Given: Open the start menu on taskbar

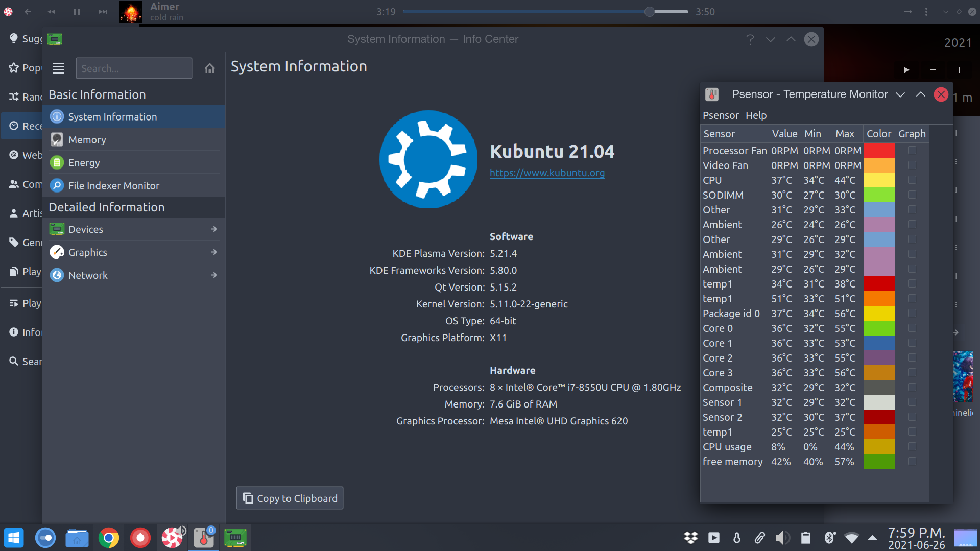Looking at the screenshot, I should point(14,538).
